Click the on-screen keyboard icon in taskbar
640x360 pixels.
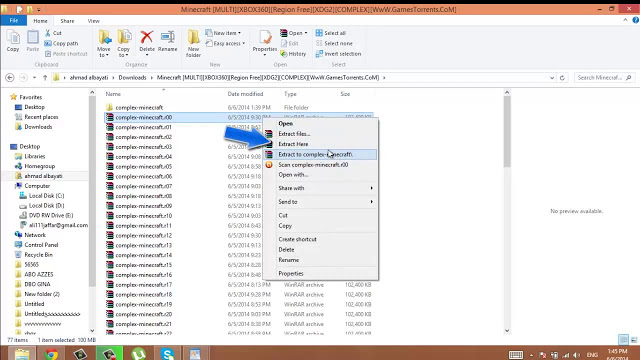tap(516, 355)
